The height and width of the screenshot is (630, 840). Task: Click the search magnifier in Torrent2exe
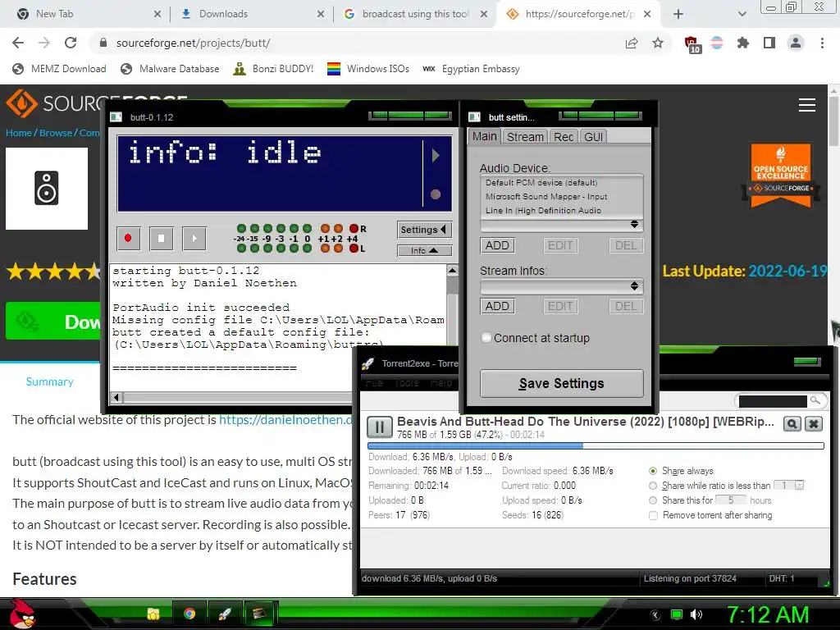[x=815, y=400]
